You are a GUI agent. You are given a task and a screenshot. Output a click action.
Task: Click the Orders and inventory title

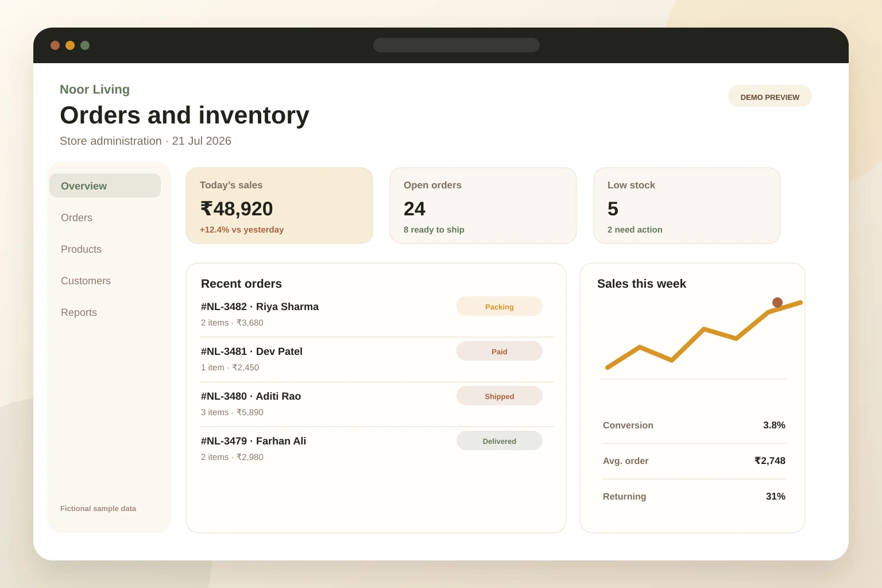184,115
